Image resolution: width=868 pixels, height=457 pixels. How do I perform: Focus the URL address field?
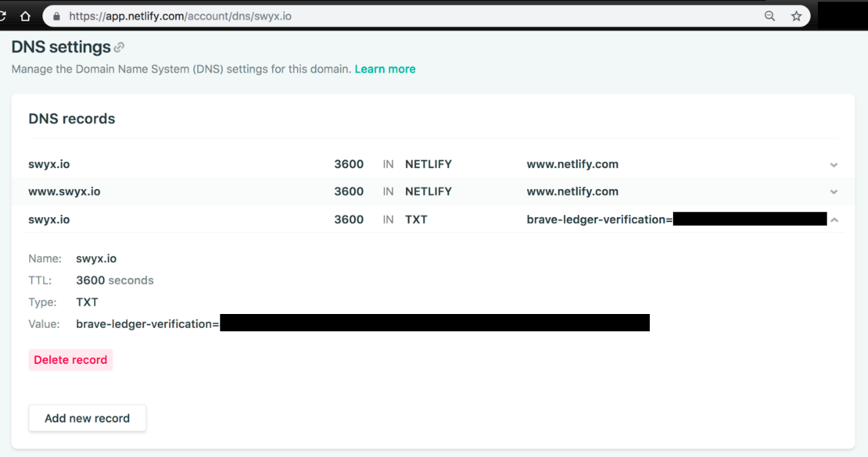391,16
